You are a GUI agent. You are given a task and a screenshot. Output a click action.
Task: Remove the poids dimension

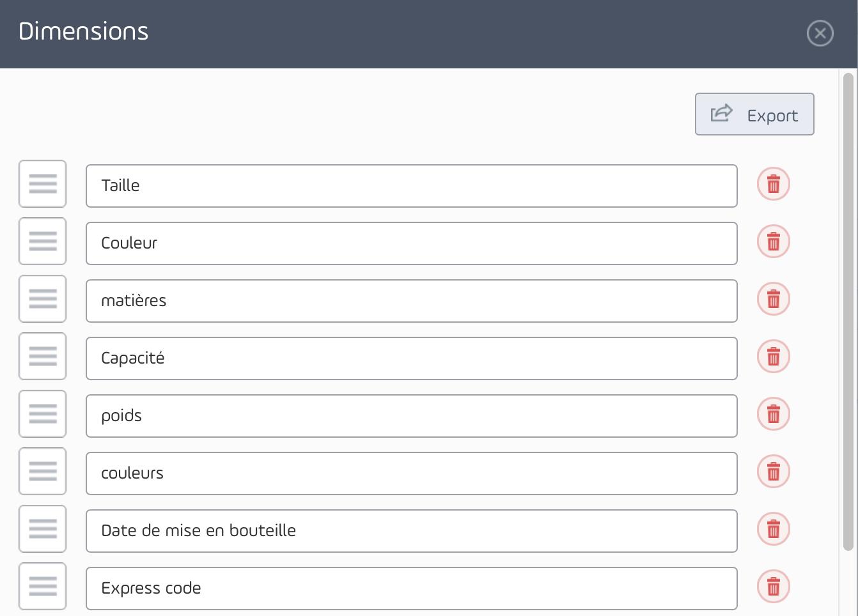[774, 414]
